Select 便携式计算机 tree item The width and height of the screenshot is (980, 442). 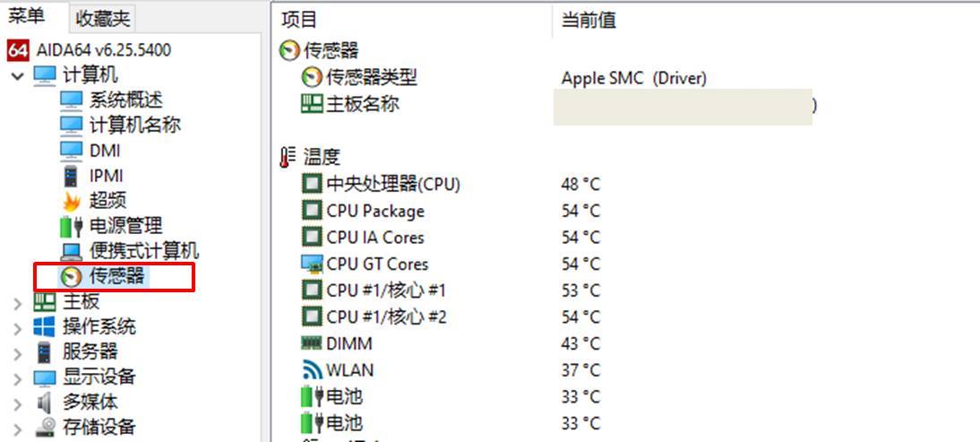click(143, 251)
